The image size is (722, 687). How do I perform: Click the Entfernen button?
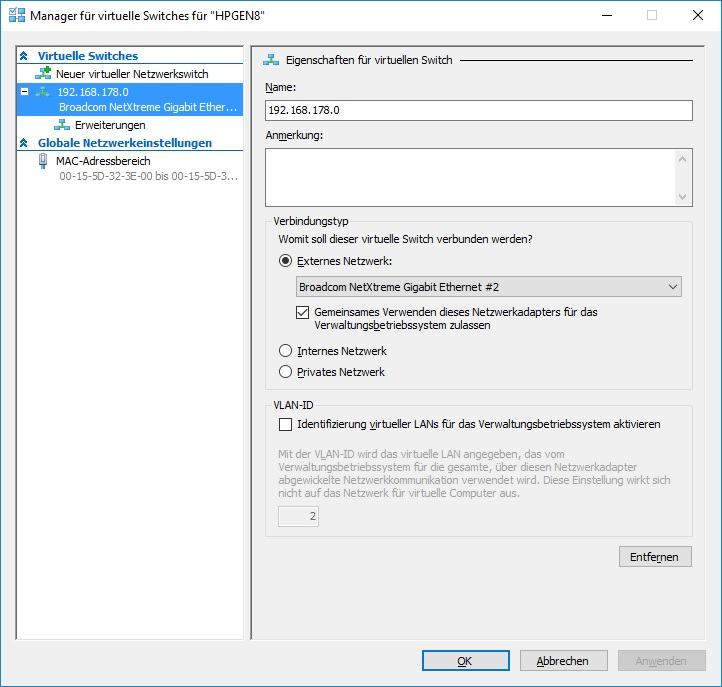pos(655,557)
